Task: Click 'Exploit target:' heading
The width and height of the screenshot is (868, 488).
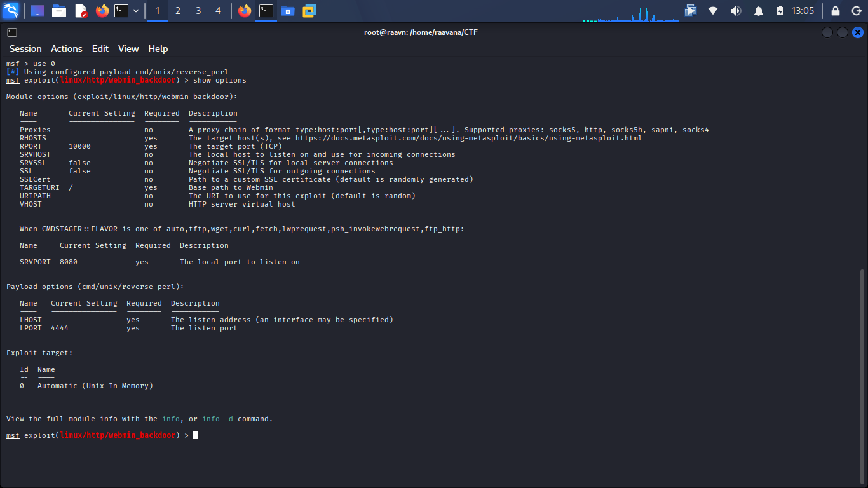Action: click(39, 353)
